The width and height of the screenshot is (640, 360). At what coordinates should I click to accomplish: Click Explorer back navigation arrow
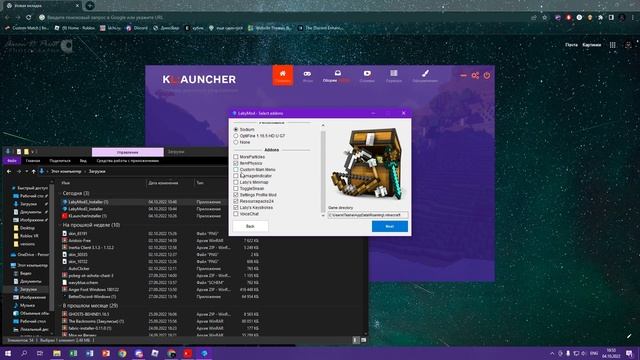click(x=9, y=171)
